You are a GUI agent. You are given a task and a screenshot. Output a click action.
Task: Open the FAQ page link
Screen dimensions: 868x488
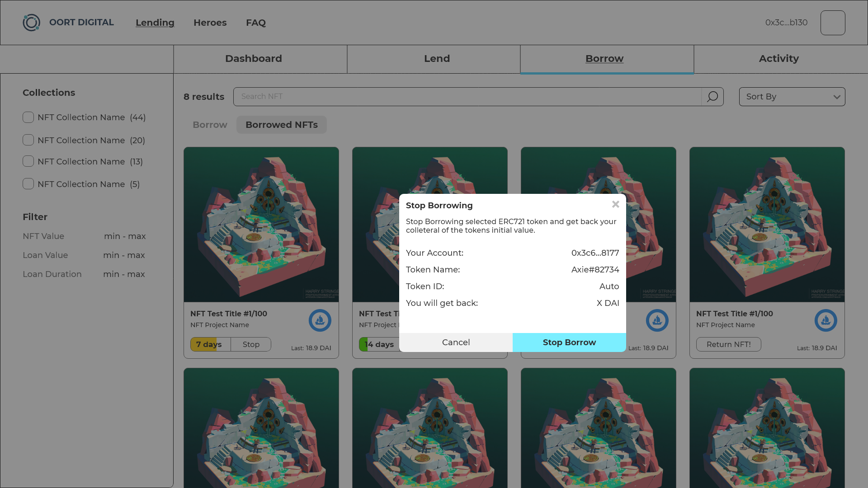256,23
